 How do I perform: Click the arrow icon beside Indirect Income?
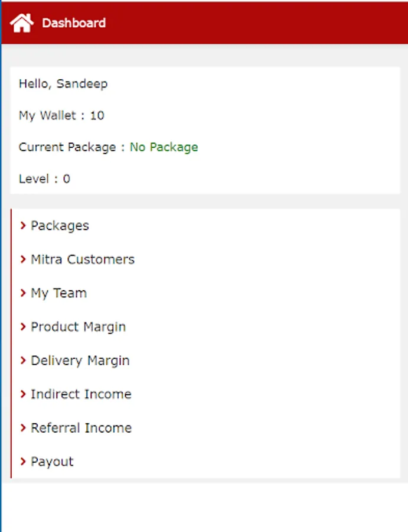(x=23, y=394)
